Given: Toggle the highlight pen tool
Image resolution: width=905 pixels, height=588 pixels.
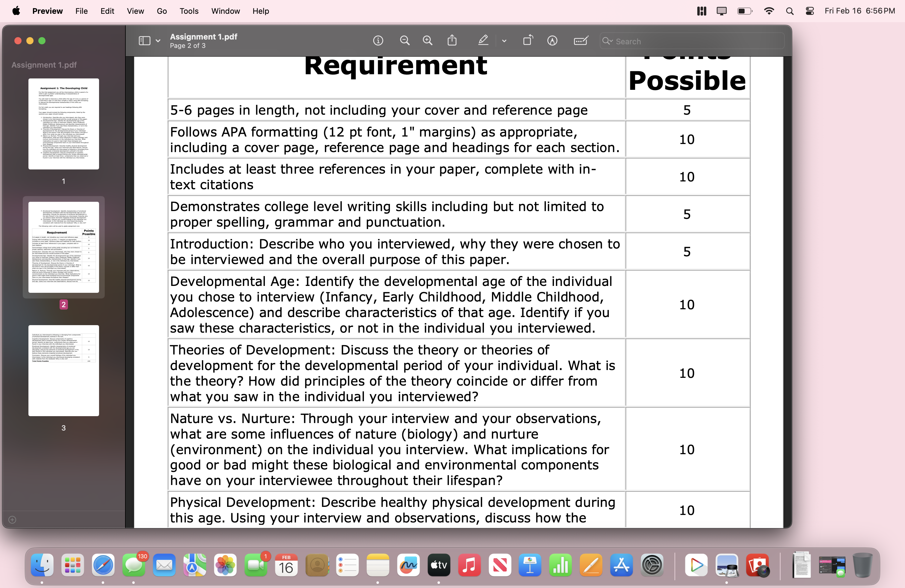Looking at the screenshot, I should [483, 40].
